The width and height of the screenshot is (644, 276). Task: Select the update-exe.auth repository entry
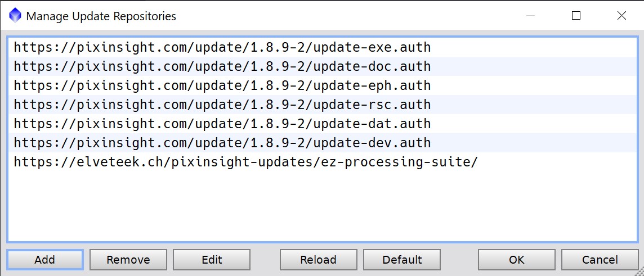(222, 47)
